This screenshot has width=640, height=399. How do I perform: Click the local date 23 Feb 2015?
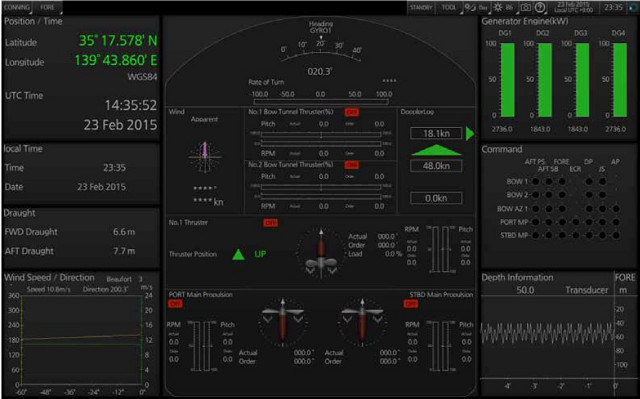coord(102,187)
